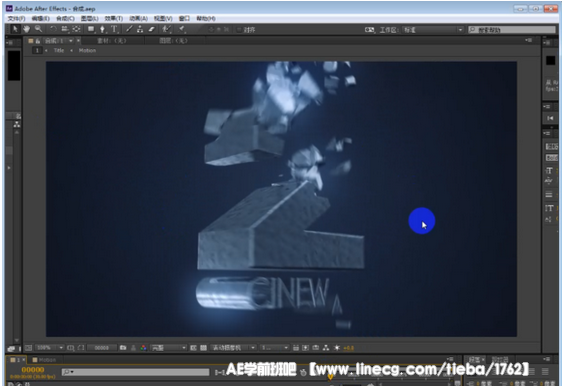Click the channel RGB color icon

pos(143,348)
